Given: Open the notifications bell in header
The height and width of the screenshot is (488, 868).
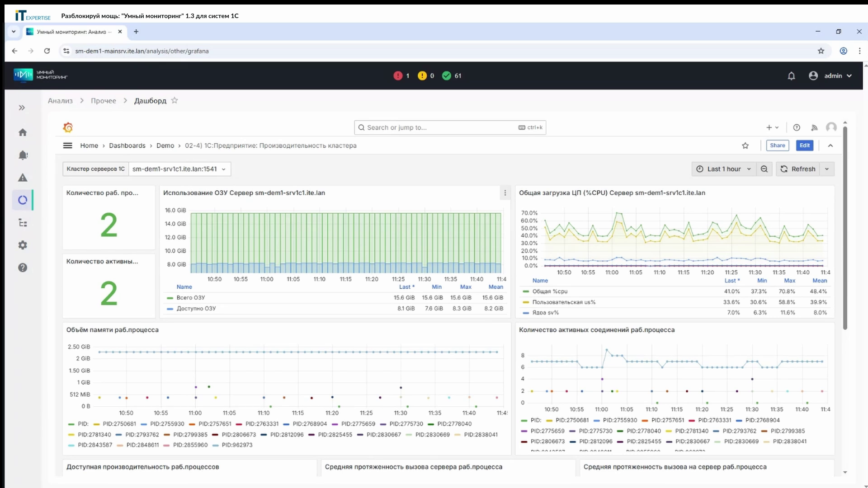Looking at the screenshot, I should (x=791, y=76).
